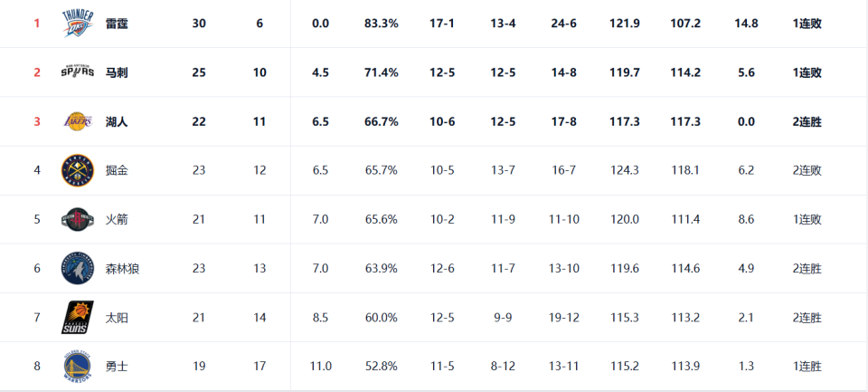Click the 火箭 team name
This screenshot has width=868, height=392.
pyautogui.click(x=117, y=219)
